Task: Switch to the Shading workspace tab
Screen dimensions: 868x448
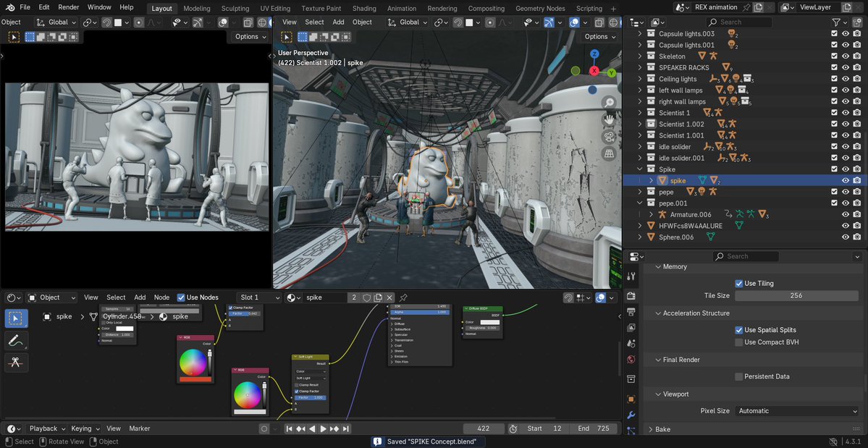Action: [364, 9]
